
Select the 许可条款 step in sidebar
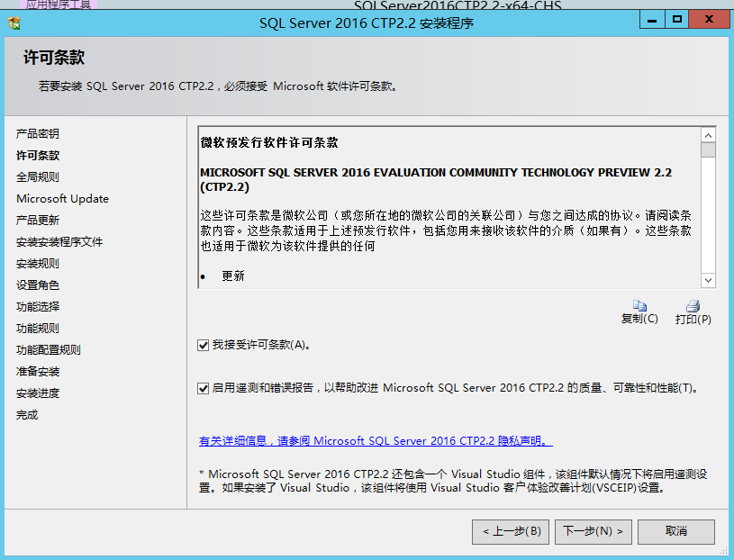click(38, 156)
